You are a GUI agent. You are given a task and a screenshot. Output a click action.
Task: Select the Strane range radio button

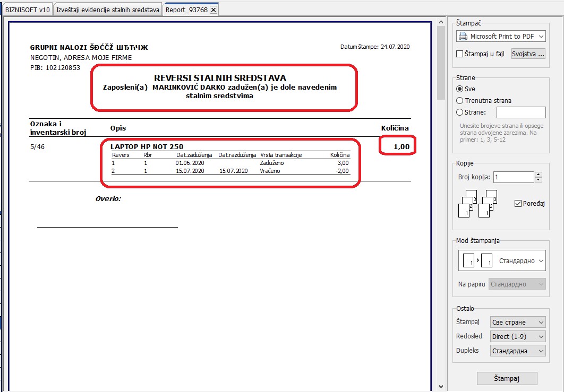pos(459,112)
